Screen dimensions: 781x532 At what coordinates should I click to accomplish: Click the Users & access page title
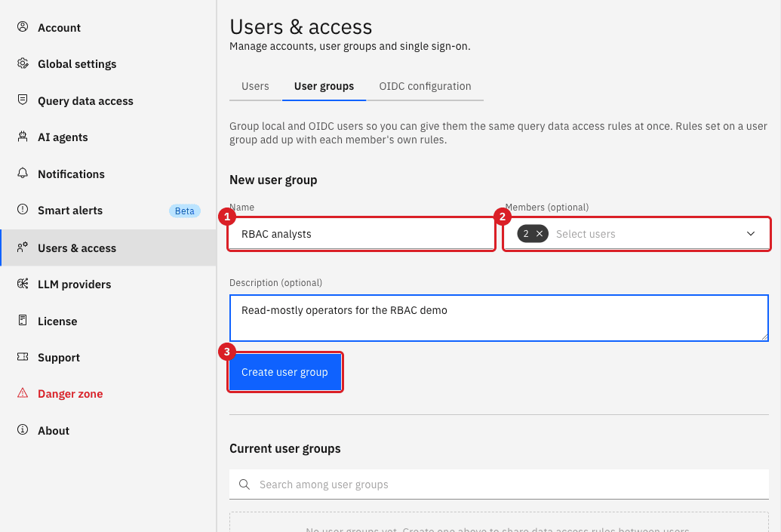point(301,27)
